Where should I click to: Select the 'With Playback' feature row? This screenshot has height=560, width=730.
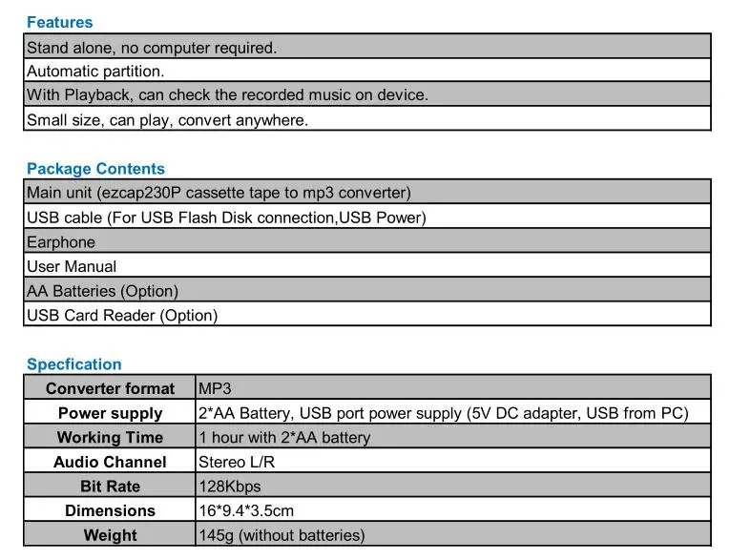pyautogui.click(x=366, y=94)
